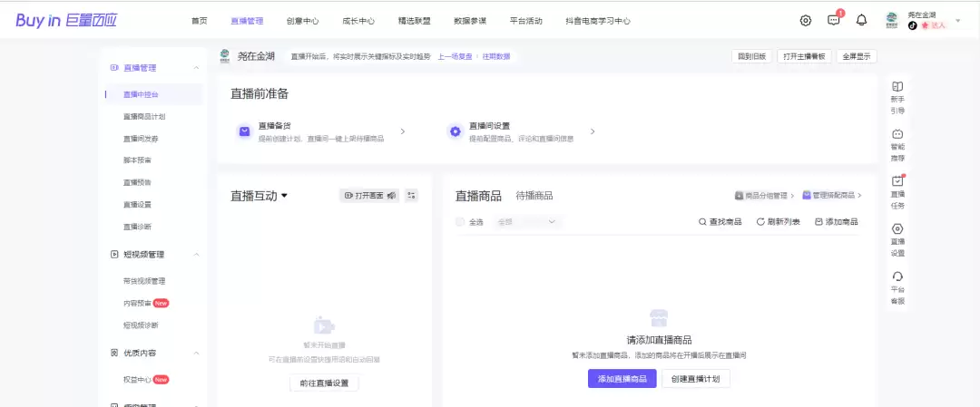This screenshot has width=980, height=407.
Task: Open messages with the red badge icon
Action: [x=833, y=21]
